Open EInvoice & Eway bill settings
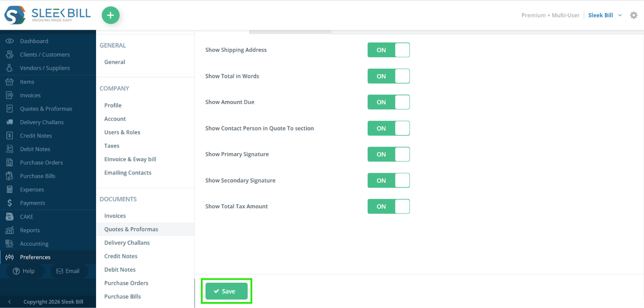The width and height of the screenshot is (644, 308). pos(130,159)
